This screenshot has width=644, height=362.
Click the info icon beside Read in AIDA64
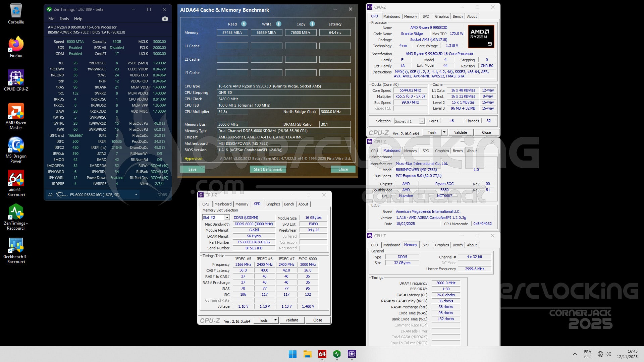pyautogui.click(x=244, y=24)
